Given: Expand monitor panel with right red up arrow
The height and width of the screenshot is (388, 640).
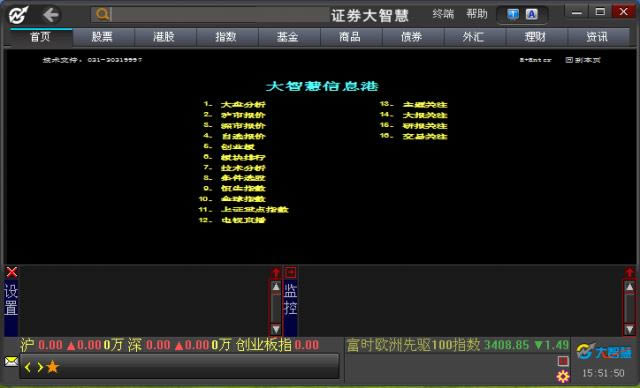Looking at the screenshot, I should (629, 273).
